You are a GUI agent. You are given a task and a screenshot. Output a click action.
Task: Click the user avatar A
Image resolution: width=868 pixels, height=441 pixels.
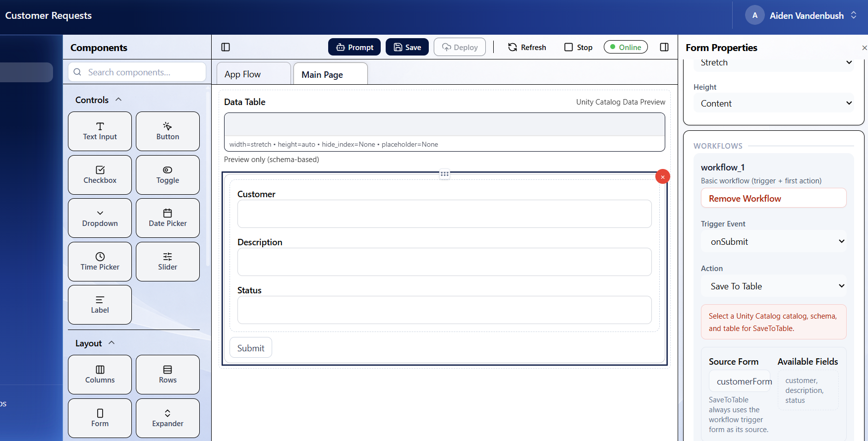coord(754,15)
